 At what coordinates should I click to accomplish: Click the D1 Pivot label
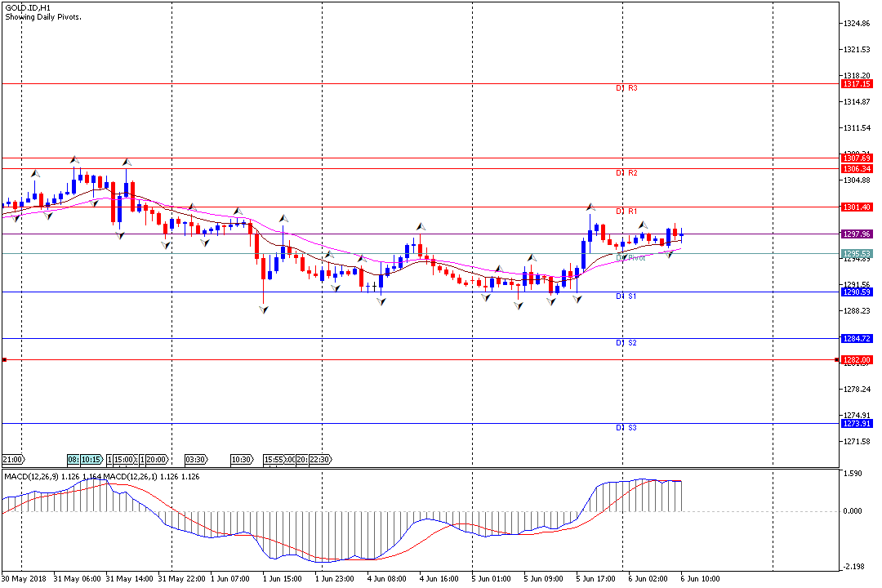tap(630, 258)
